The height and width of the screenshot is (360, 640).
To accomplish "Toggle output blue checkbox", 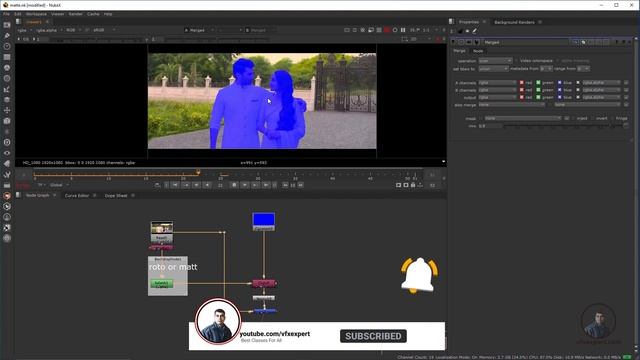I will pos(560,97).
